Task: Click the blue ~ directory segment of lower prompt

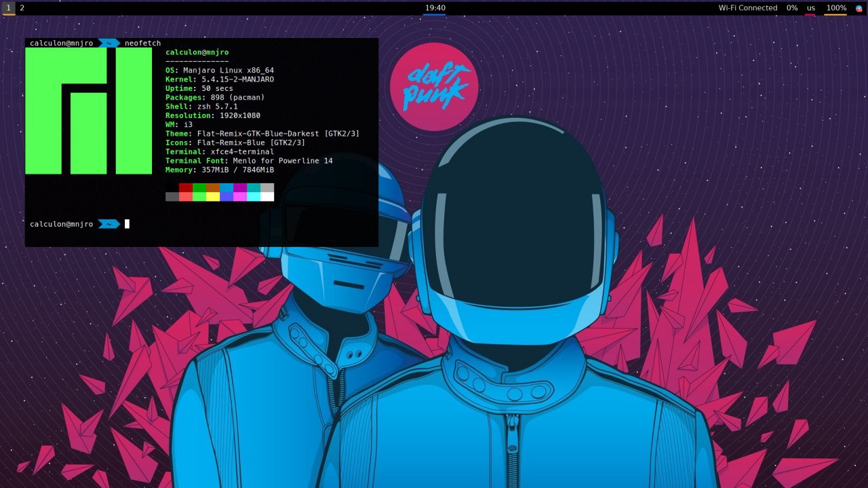Action: tap(108, 224)
